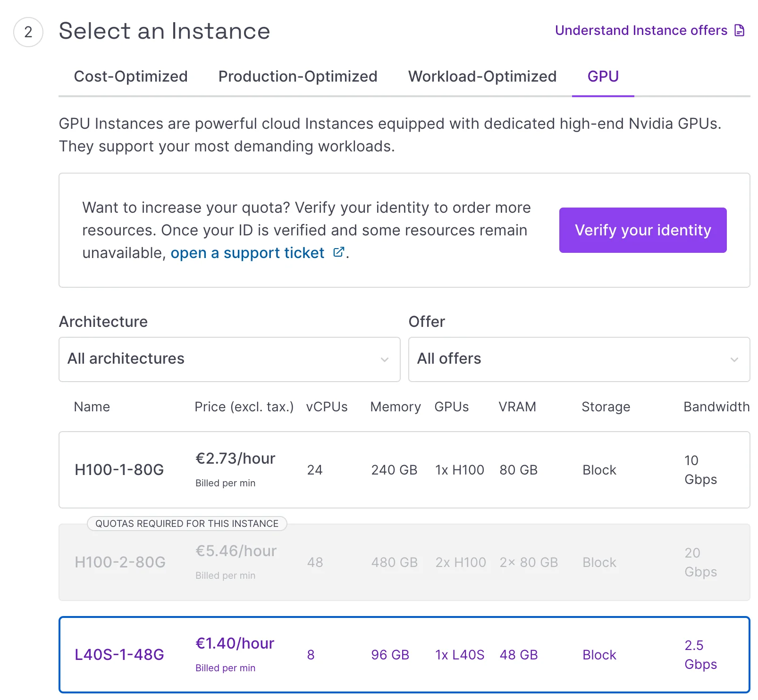Click chevron arrow in Offer dropdown
758x700 pixels.
pos(734,359)
